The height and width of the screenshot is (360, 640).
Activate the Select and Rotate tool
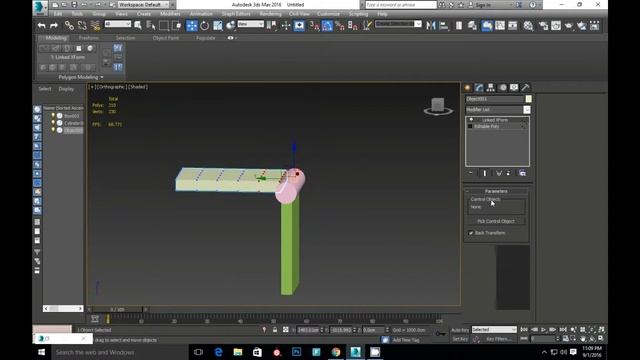pyautogui.click(x=204, y=26)
